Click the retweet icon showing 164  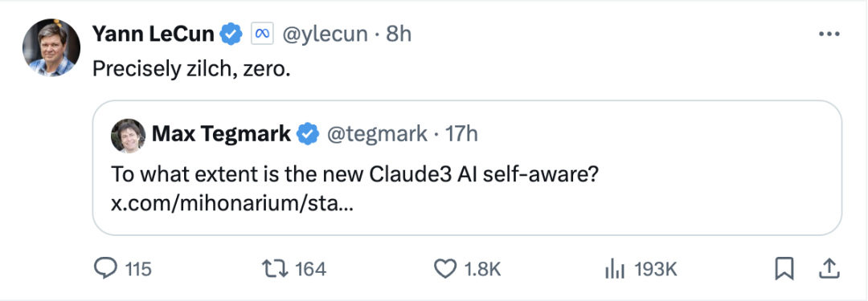275,270
